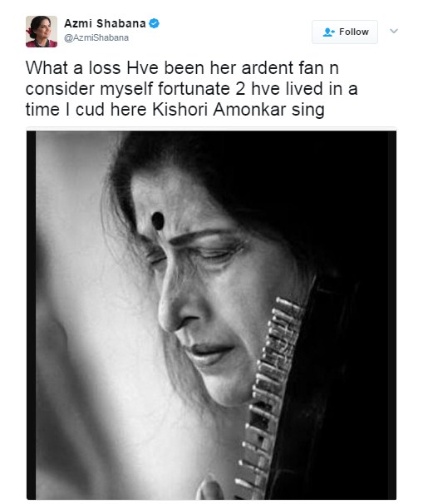
Task: Click the words Kishori Amonkar in tweet
Action: (x=219, y=109)
